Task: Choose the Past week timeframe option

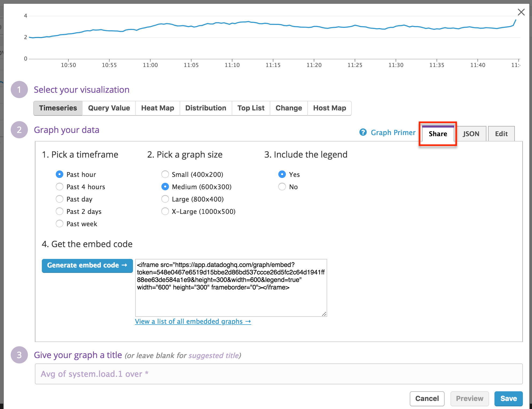Action: pyautogui.click(x=60, y=224)
